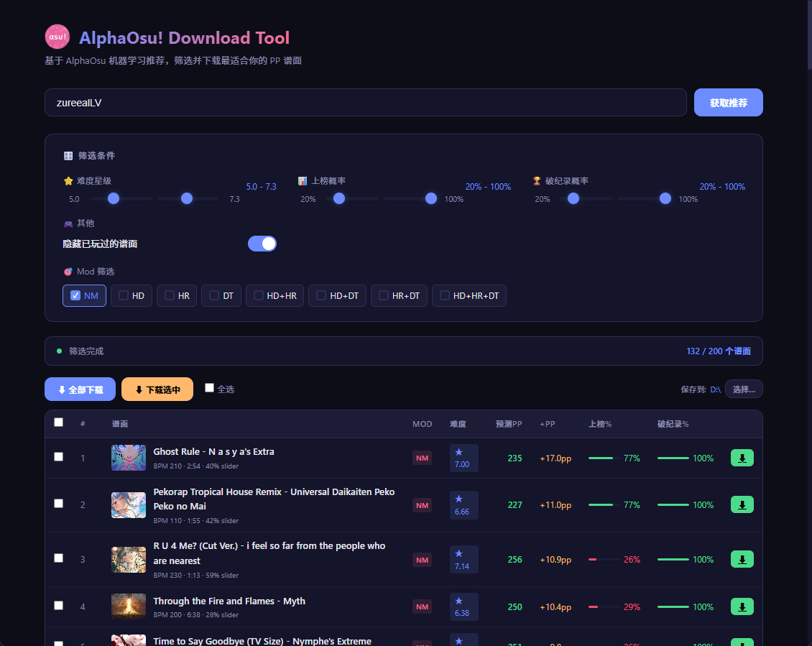Enable the HD+HR mod filter
The height and width of the screenshot is (646, 812).
pyautogui.click(x=275, y=296)
